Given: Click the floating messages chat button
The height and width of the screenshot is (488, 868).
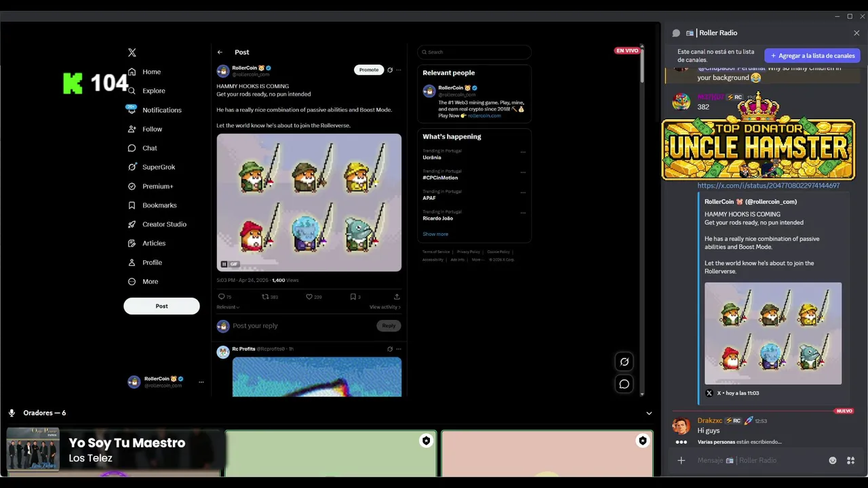Looking at the screenshot, I should click(x=625, y=384).
